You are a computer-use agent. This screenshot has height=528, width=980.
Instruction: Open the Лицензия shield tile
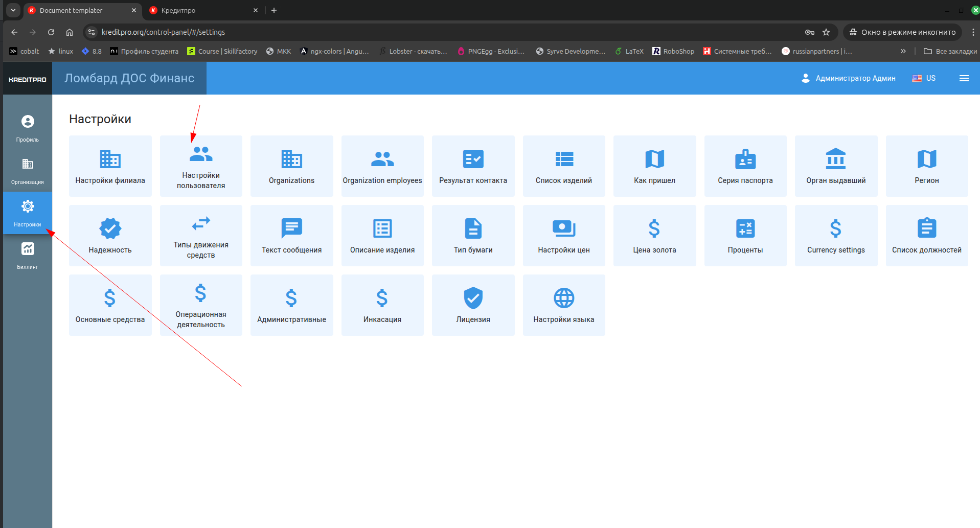coord(473,305)
